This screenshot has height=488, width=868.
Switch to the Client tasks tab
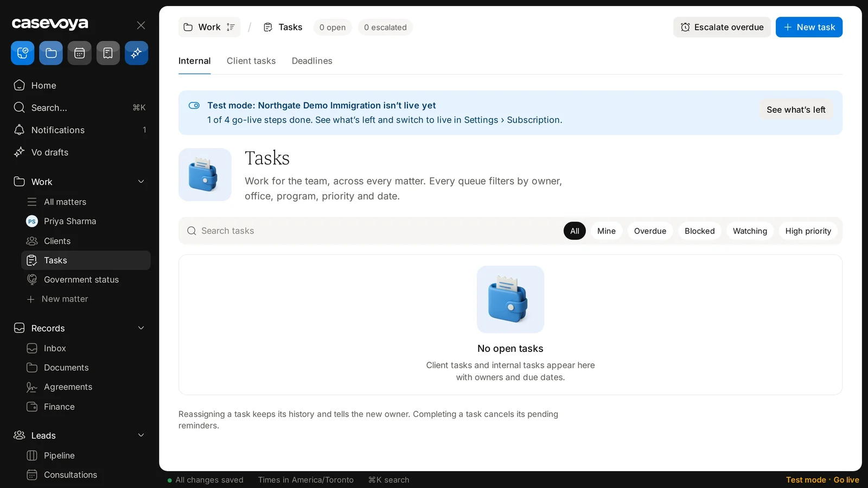[251, 61]
